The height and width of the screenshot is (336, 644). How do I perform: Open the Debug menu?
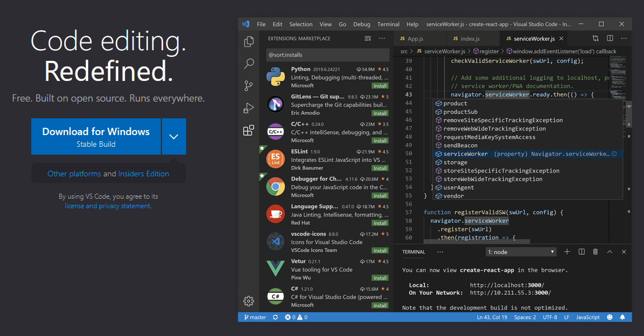(361, 24)
